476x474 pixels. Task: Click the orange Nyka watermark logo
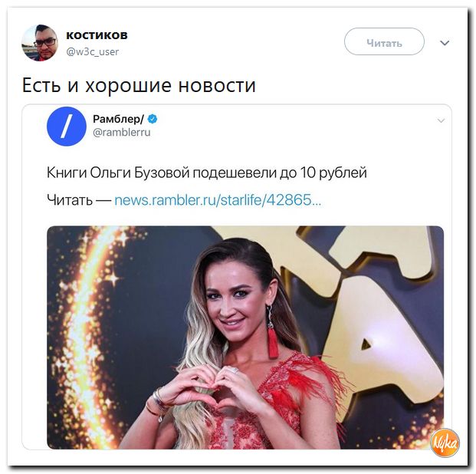pyautogui.click(x=445, y=443)
